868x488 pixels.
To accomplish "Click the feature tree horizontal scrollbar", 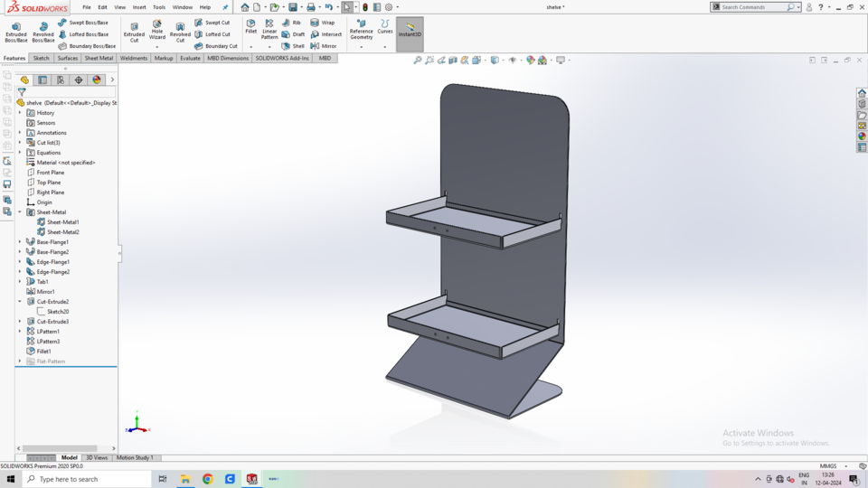I will click(x=60, y=448).
